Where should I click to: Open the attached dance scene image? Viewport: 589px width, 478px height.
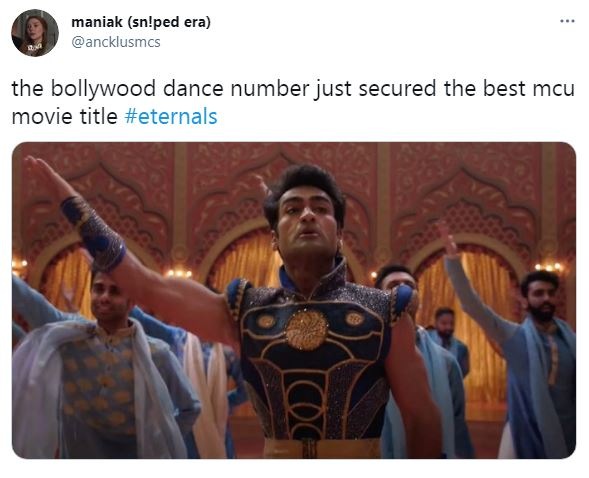pos(294,300)
